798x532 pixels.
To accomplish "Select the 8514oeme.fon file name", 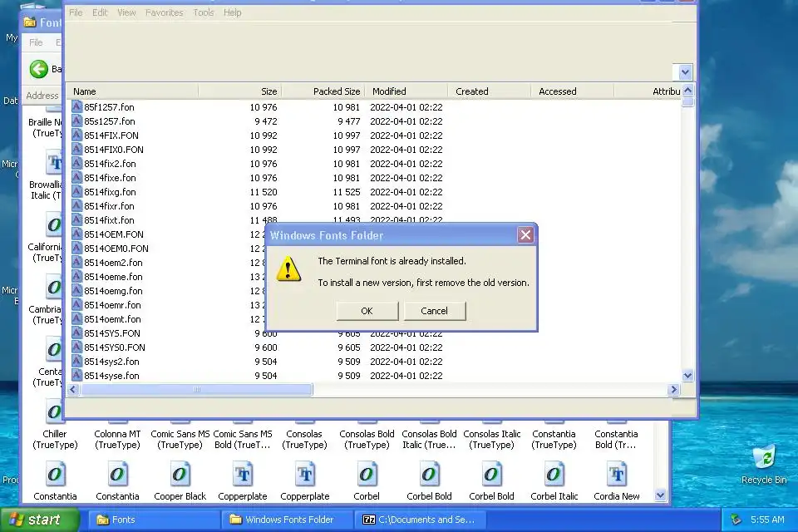I will click(113, 277).
